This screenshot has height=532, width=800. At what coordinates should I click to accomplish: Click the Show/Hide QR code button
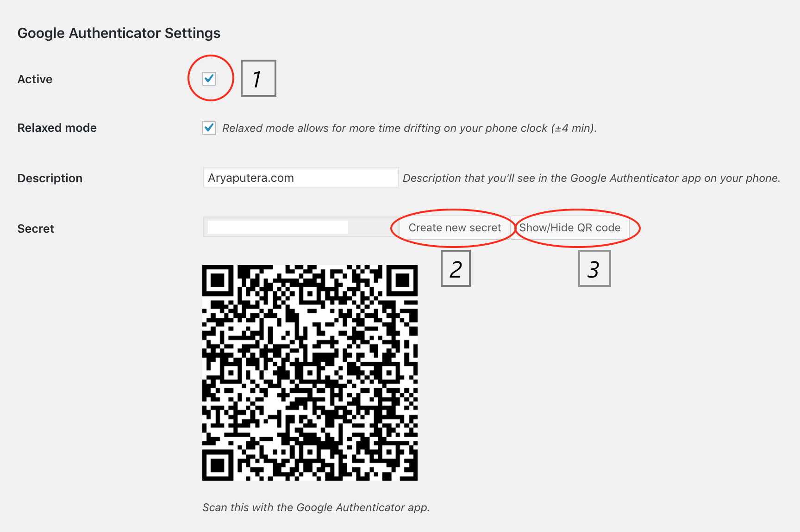[570, 228]
